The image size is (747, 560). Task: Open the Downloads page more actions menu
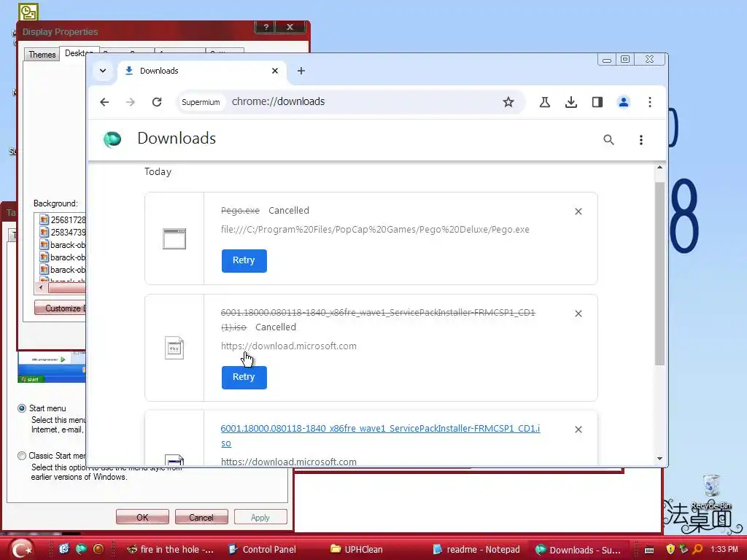pos(640,139)
